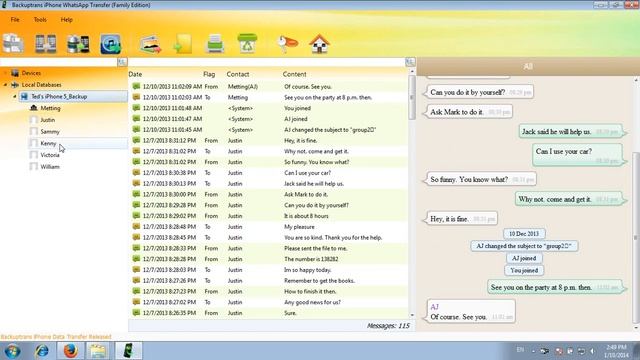Sort by Date column header
Viewport: 640px width, 360px height.
tap(135, 74)
